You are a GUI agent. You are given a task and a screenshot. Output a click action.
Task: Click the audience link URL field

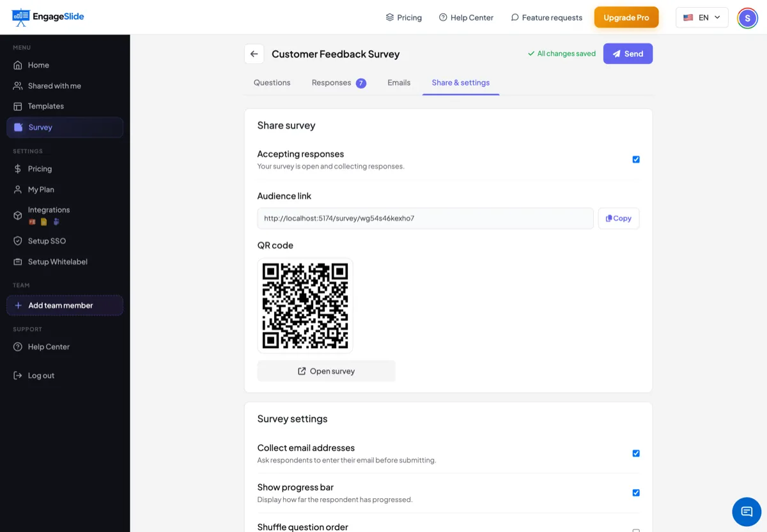pos(425,218)
